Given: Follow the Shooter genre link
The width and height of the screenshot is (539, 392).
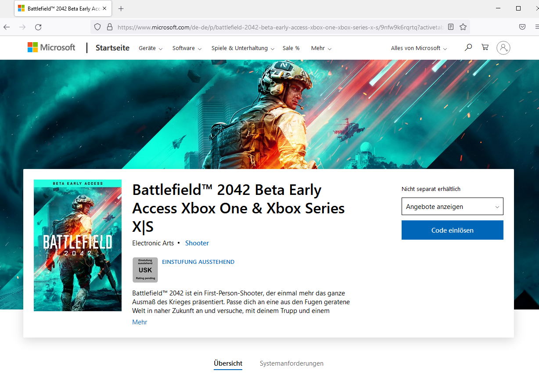Looking at the screenshot, I should click(x=197, y=243).
